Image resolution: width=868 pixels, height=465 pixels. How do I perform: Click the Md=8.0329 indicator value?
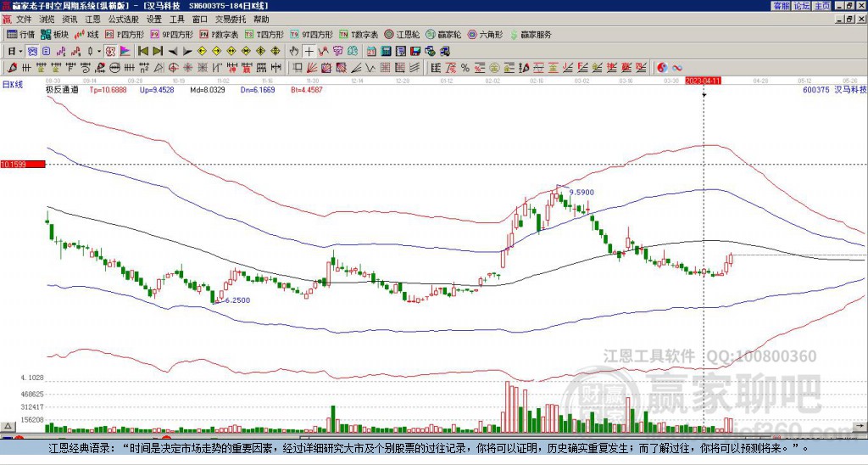(208, 89)
